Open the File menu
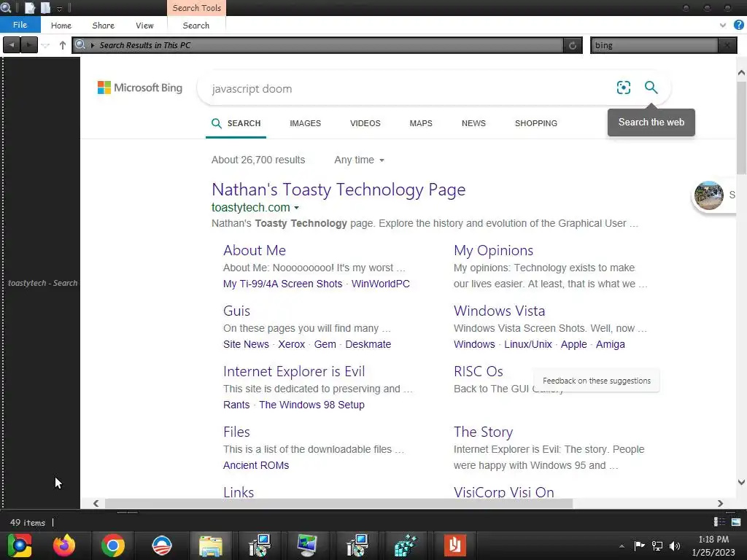This screenshot has width=747, height=560. pyautogui.click(x=20, y=25)
